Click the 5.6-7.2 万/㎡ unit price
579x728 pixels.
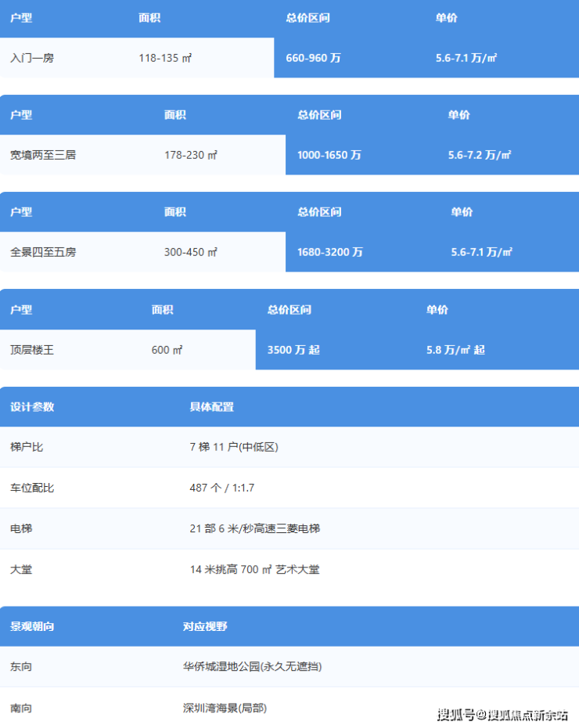pyautogui.click(x=480, y=155)
